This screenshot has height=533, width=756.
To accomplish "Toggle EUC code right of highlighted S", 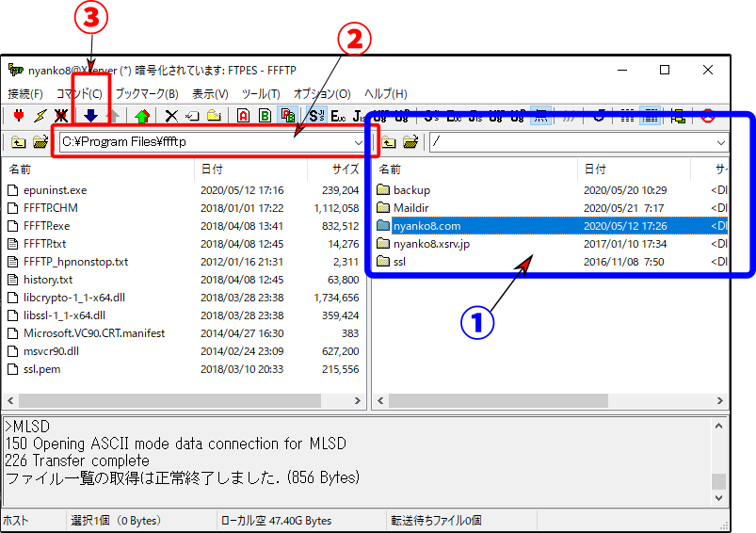I will click(338, 116).
